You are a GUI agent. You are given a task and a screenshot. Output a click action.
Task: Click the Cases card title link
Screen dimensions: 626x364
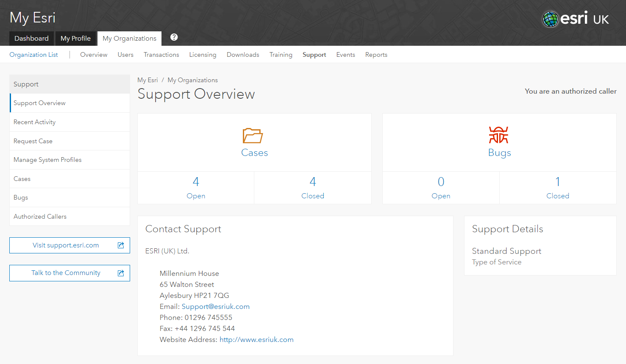[x=254, y=153]
